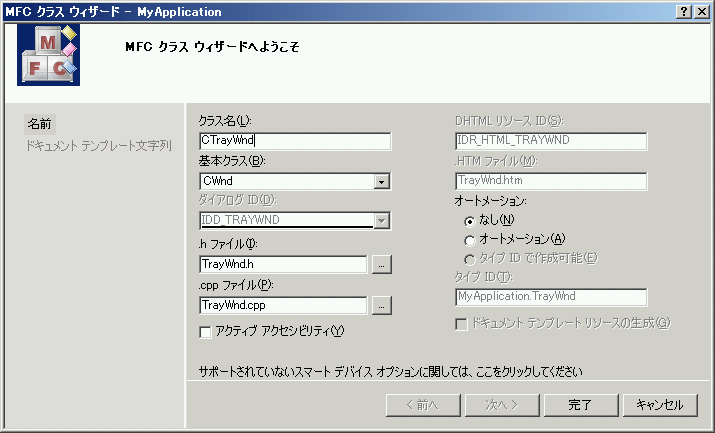Select the なし automation radio button
Image resolution: width=715 pixels, height=433 pixels.
coord(469,222)
